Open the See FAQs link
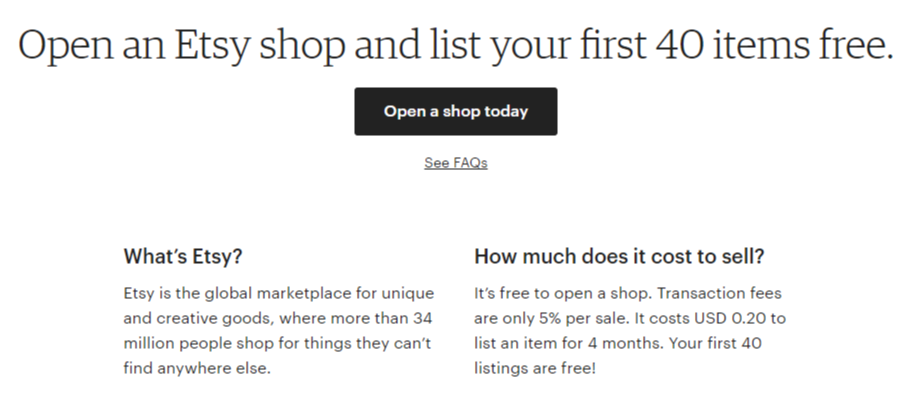The height and width of the screenshot is (413, 915). click(456, 163)
